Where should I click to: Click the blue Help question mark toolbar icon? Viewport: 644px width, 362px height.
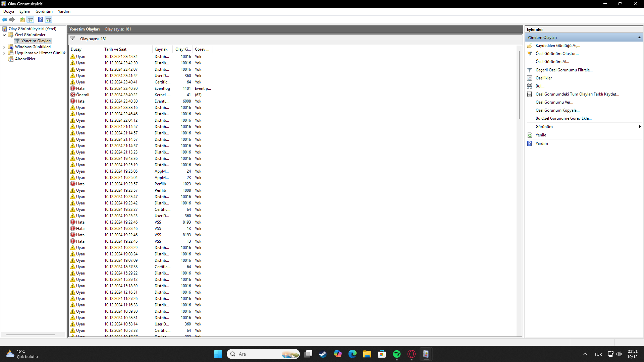[40, 19]
